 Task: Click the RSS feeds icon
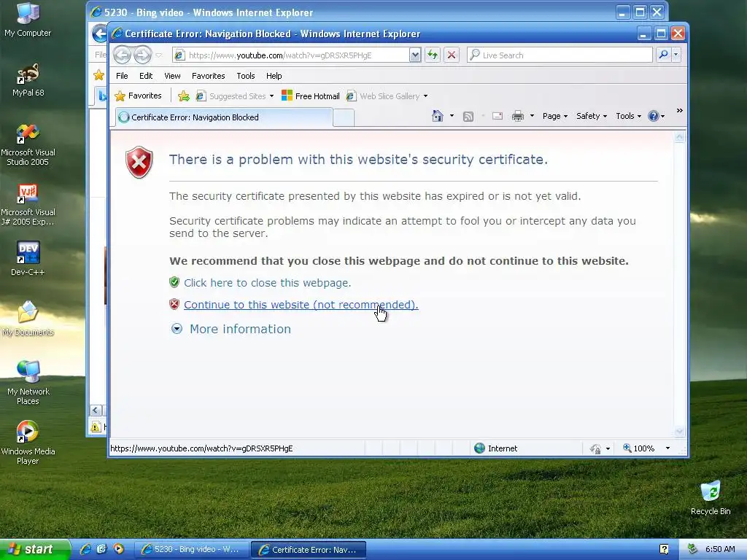tap(468, 116)
